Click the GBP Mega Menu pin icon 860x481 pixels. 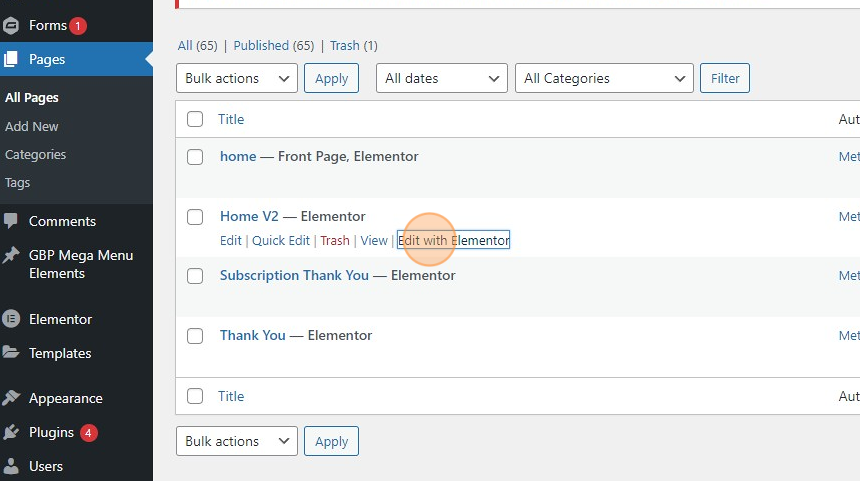[11, 255]
